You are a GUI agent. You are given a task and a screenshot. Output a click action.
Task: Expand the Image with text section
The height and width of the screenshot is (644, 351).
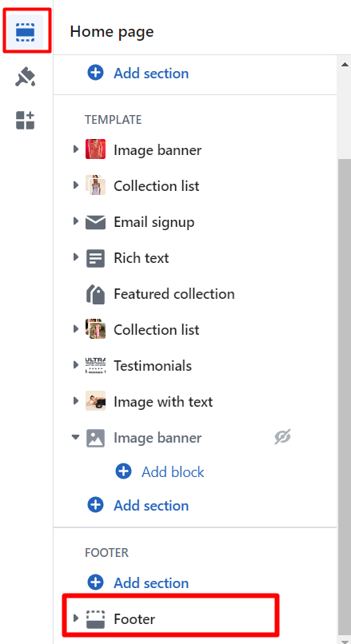click(x=76, y=400)
